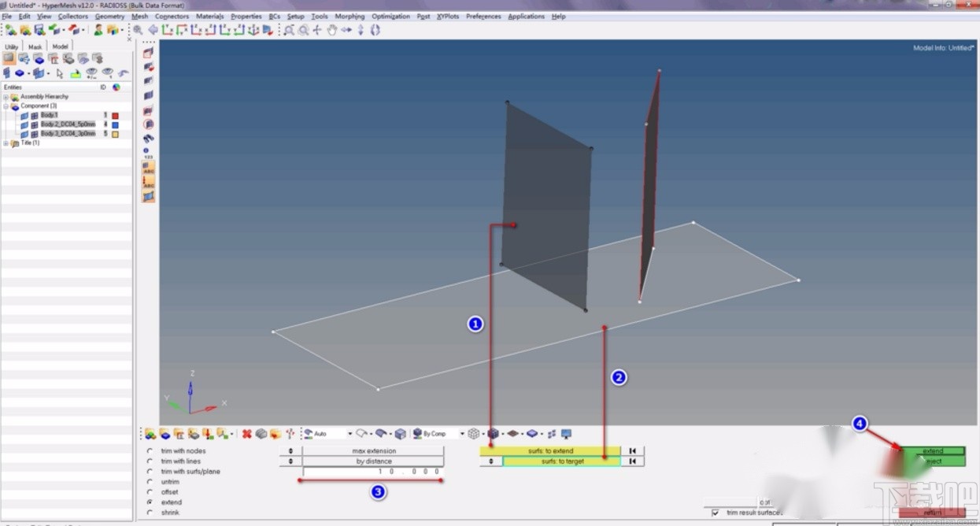Screen dimensions: 980x526
Task: Click the green reject button
Action: (x=933, y=461)
